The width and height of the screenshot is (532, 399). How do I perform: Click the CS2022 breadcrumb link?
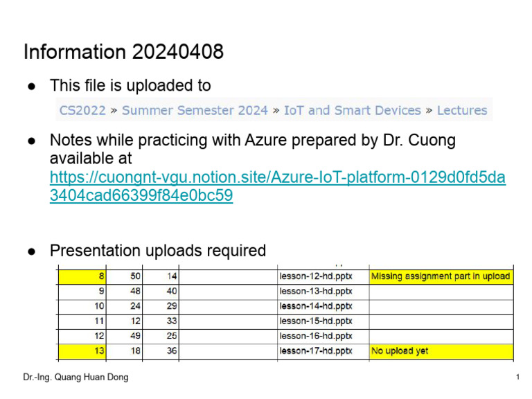coord(82,110)
